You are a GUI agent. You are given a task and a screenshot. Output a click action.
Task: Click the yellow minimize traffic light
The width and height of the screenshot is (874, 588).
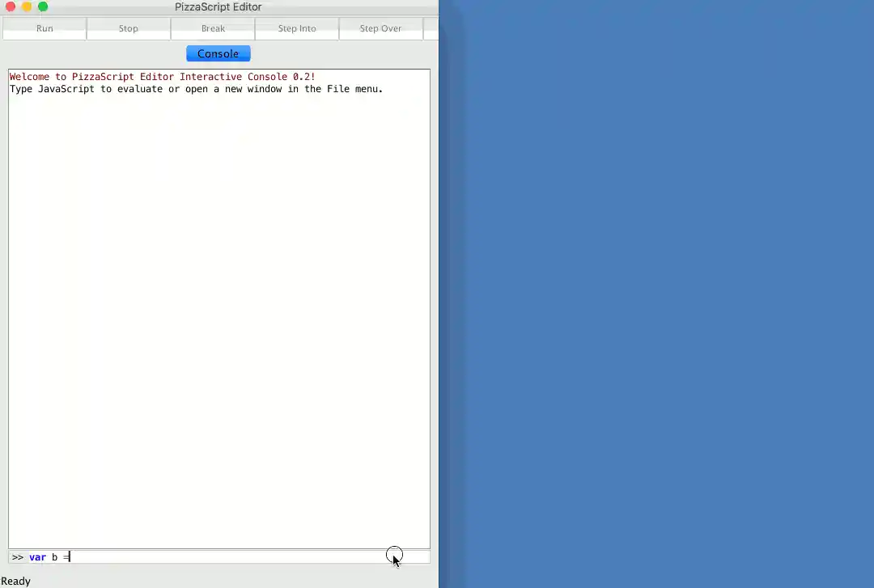tap(27, 6)
